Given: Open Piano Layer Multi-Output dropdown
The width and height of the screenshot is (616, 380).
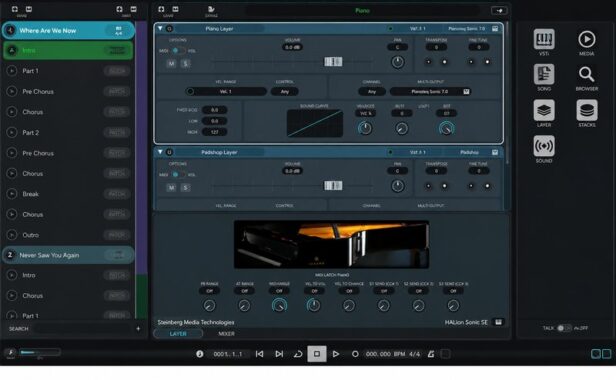Looking at the screenshot, I should tap(430, 92).
